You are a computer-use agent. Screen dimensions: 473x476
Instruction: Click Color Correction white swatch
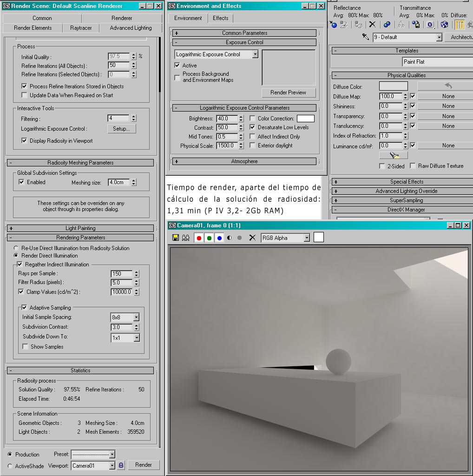click(x=306, y=119)
